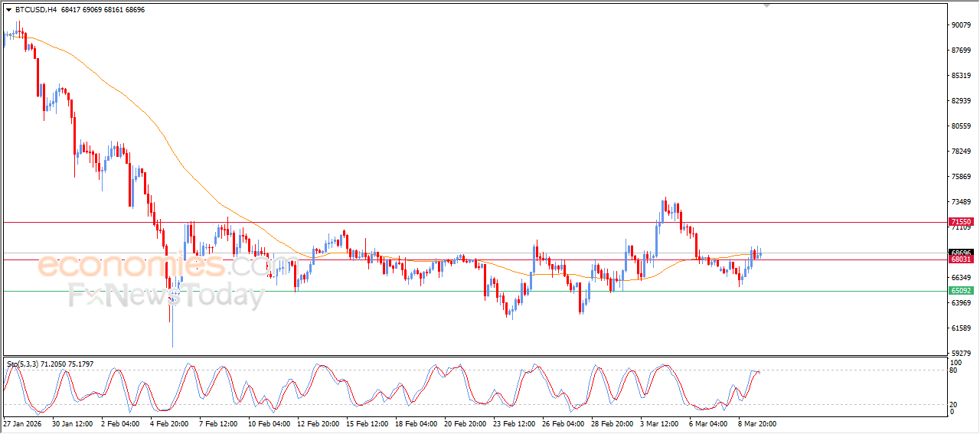Click the 73489 price axis label

(x=961, y=202)
